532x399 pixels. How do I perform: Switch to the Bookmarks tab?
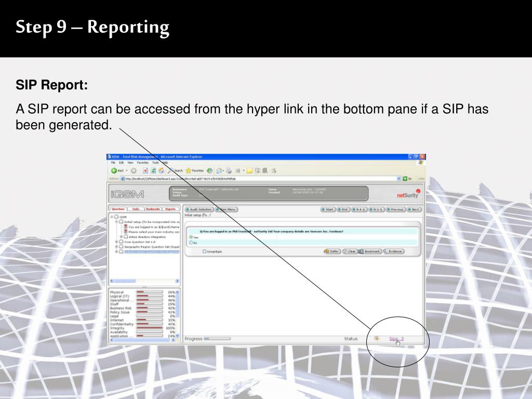pos(153,209)
